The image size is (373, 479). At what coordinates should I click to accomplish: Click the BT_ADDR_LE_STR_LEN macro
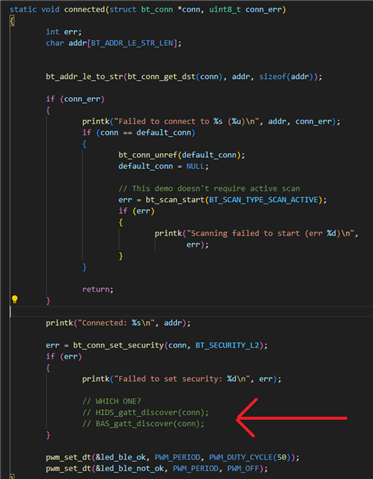tap(132, 43)
